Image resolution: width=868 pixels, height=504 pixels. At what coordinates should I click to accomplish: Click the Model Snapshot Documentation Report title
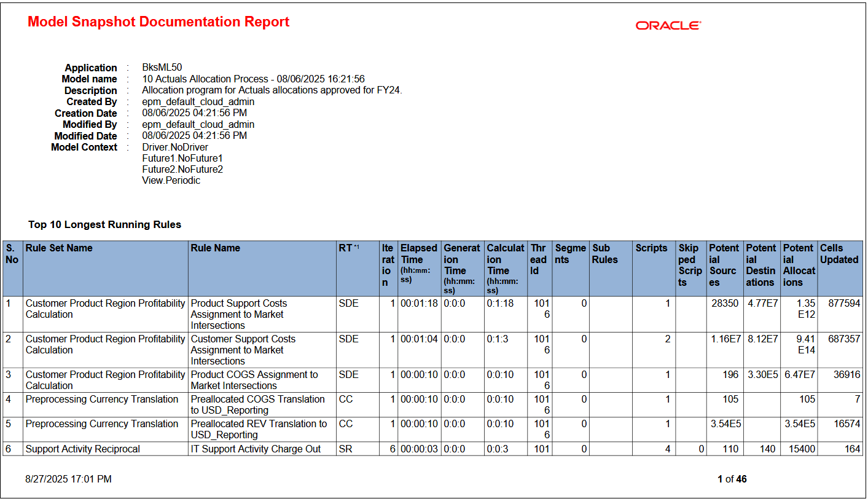(157, 22)
